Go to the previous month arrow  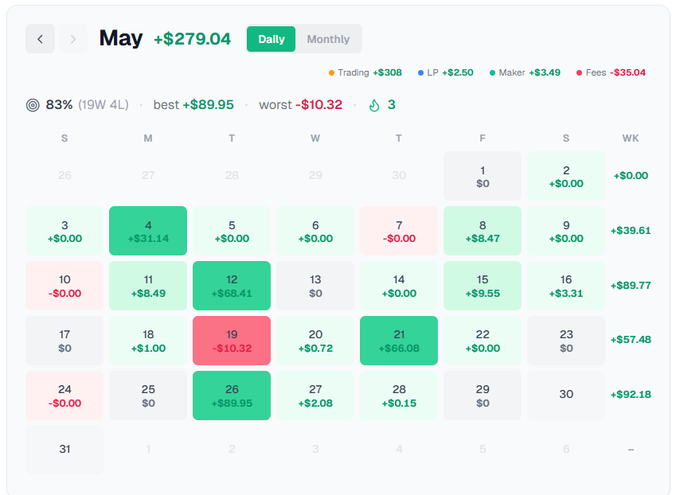pyautogui.click(x=40, y=39)
